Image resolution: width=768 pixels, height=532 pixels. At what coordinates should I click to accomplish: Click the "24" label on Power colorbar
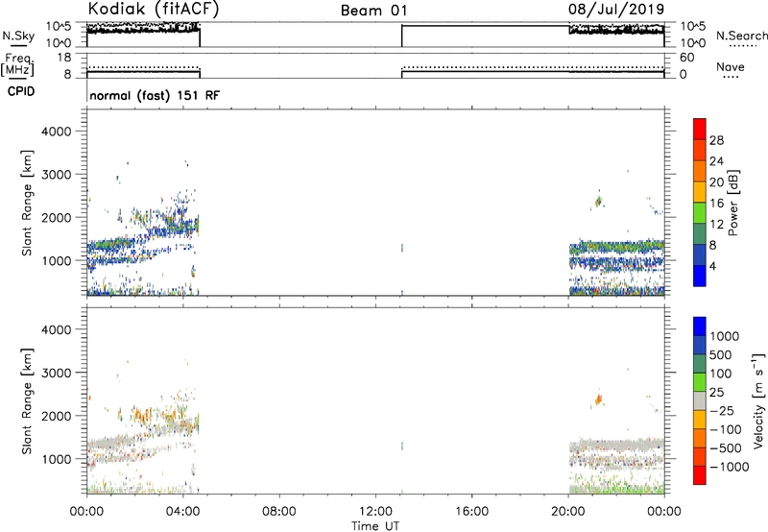coord(716,161)
